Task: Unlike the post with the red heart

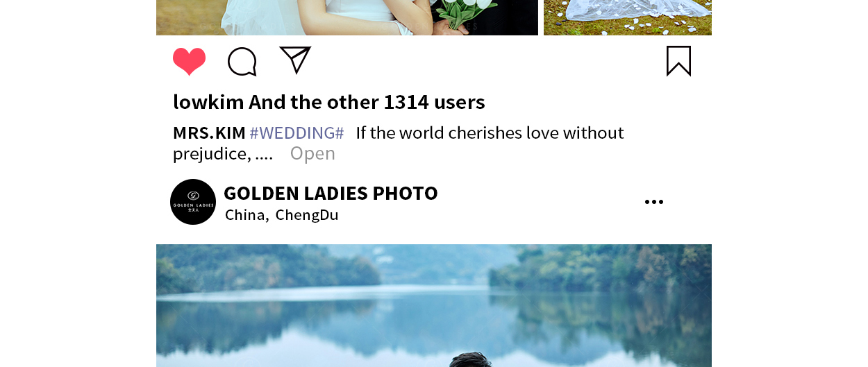Action: (x=189, y=62)
